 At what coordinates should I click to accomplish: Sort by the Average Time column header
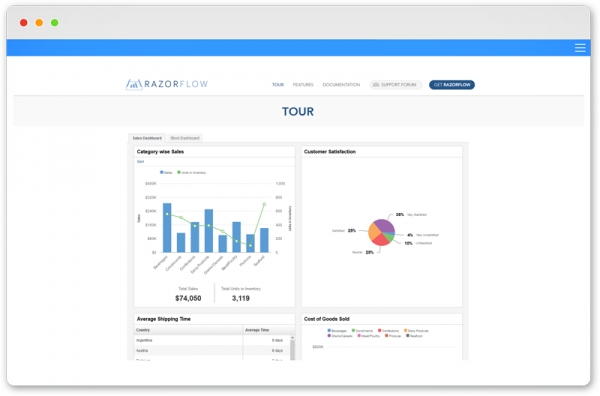pyautogui.click(x=268, y=330)
